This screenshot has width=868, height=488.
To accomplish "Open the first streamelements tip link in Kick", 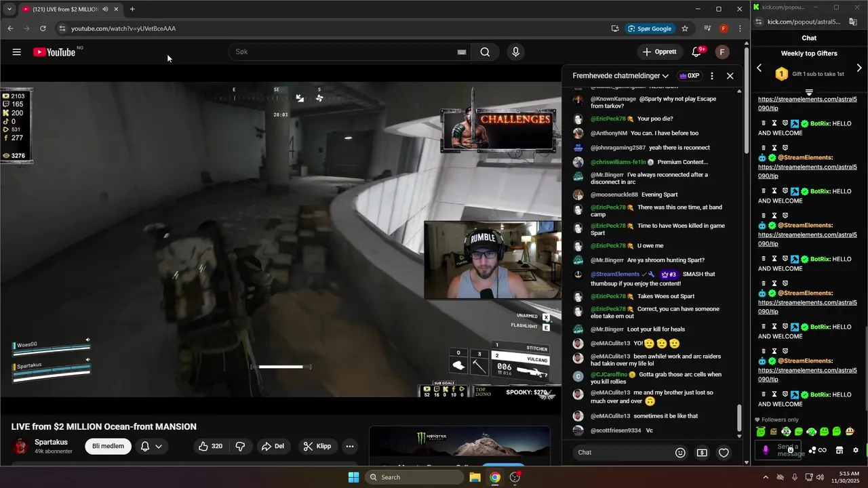I will [807, 104].
